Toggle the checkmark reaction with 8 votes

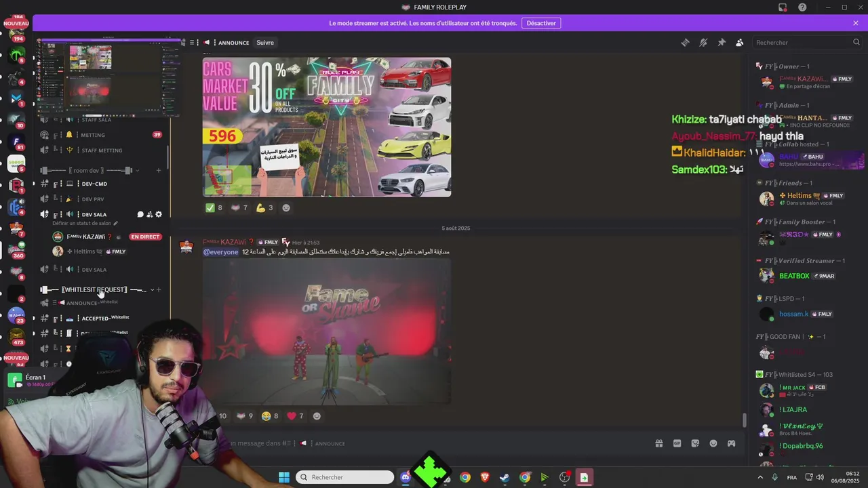coord(214,208)
